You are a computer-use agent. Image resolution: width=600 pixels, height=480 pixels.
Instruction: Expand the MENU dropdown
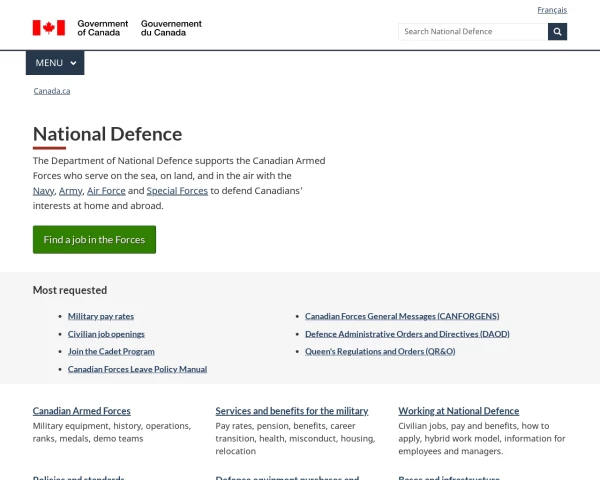coord(55,63)
